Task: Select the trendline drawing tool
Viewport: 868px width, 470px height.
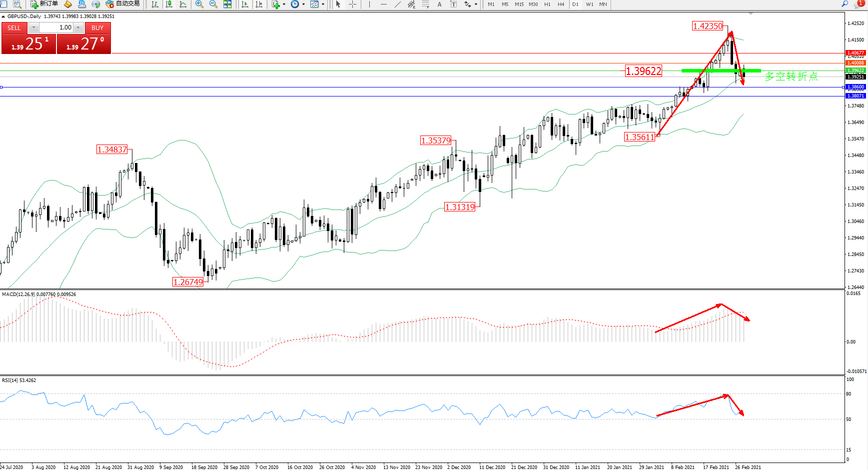Action: coord(398,4)
